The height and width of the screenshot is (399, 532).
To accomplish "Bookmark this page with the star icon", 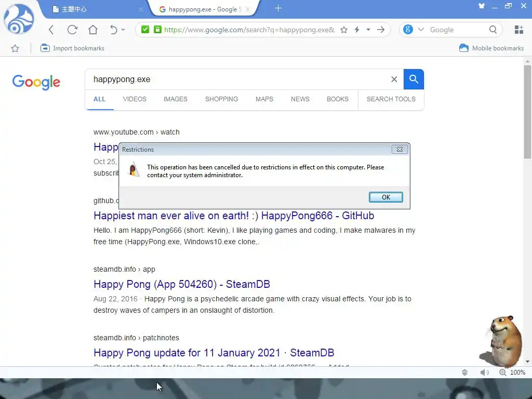I will click(344, 30).
